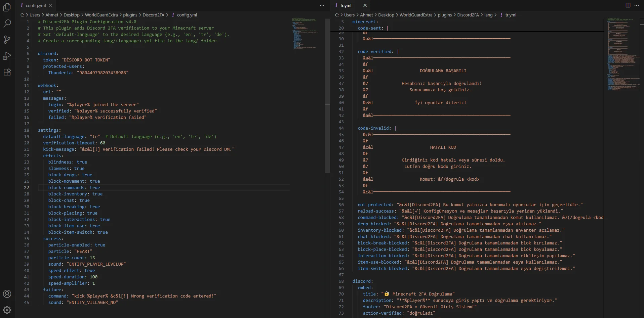The width and height of the screenshot is (644, 318).
Task: Select lang folder in tr.yml breadcrumb
Action: [488, 15]
